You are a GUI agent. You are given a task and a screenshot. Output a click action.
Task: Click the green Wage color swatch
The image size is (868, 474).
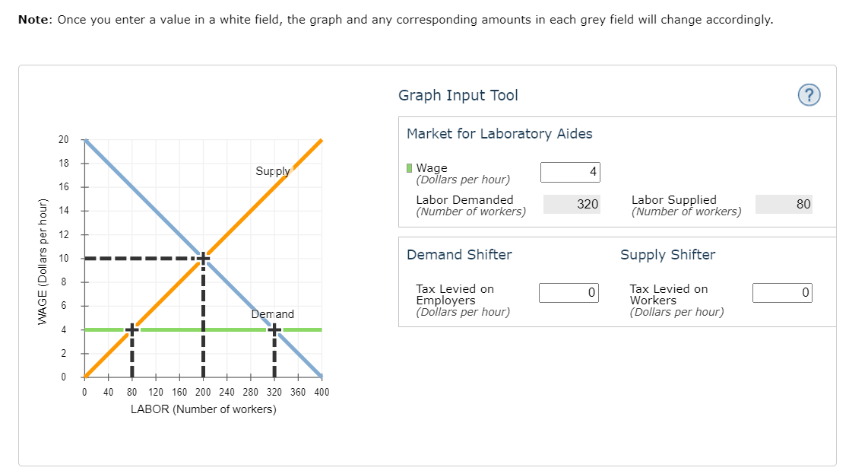point(409,168)
